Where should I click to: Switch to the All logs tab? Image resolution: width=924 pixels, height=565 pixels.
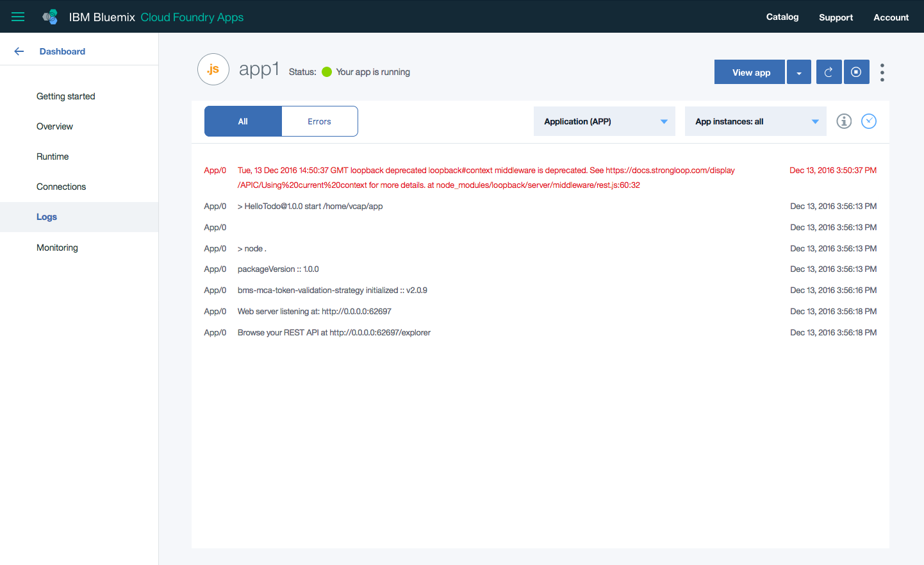point(243,121)
